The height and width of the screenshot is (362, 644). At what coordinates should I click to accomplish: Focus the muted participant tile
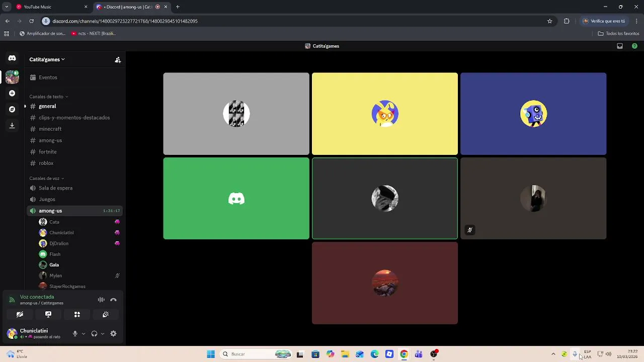[x=533, y=199]
